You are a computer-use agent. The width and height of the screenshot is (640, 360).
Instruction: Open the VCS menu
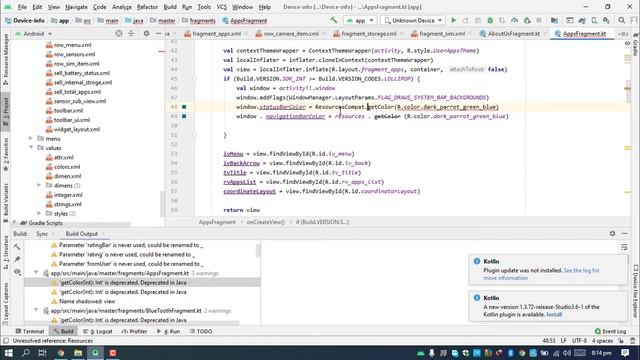point(222,7)
